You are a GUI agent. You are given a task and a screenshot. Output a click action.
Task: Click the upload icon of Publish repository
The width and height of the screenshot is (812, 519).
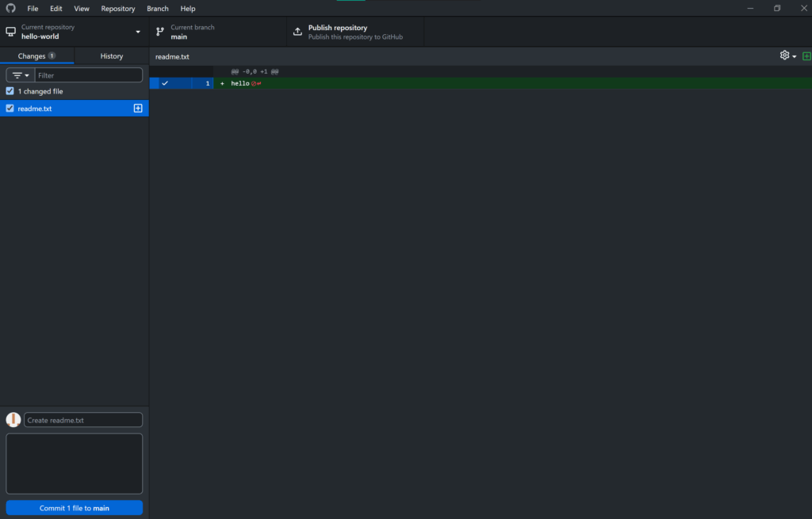coord(297,32)
